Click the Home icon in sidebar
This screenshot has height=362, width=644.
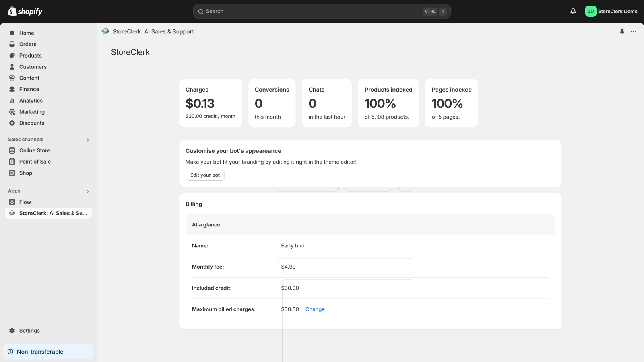12,33
